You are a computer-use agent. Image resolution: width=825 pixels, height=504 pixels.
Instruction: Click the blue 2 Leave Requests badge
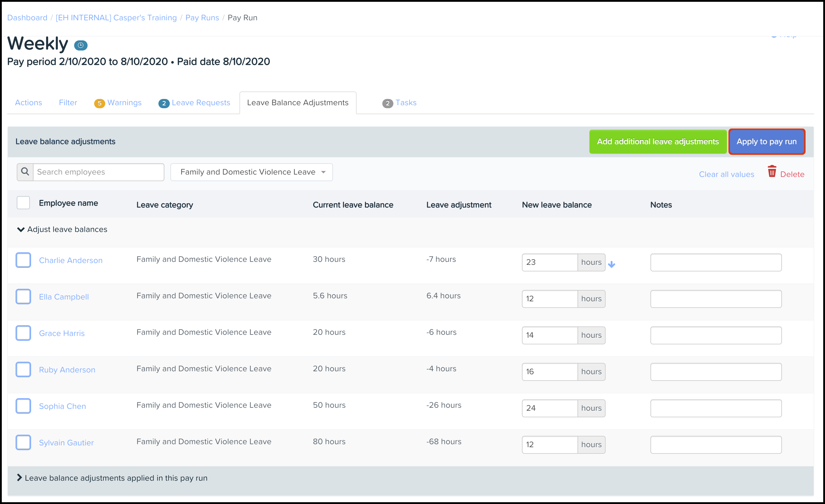click(x=164, y=103)
